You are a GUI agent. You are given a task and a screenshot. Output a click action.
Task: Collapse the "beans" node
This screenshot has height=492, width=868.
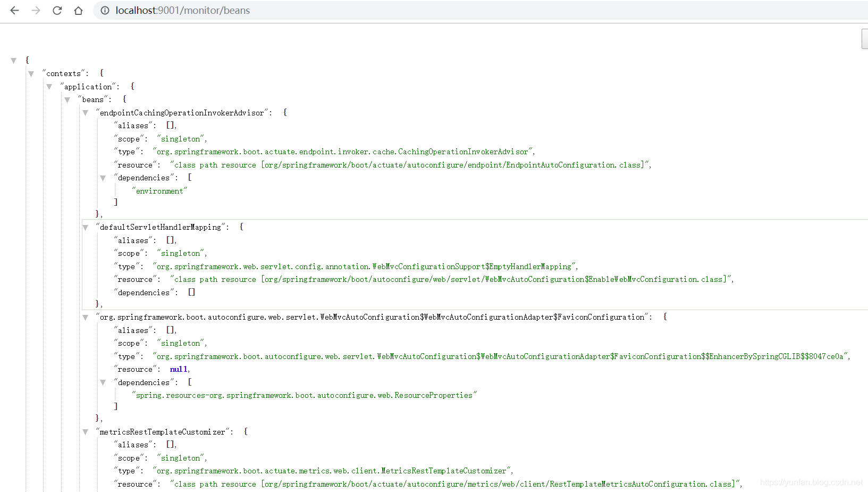click(x=68, y=100)
